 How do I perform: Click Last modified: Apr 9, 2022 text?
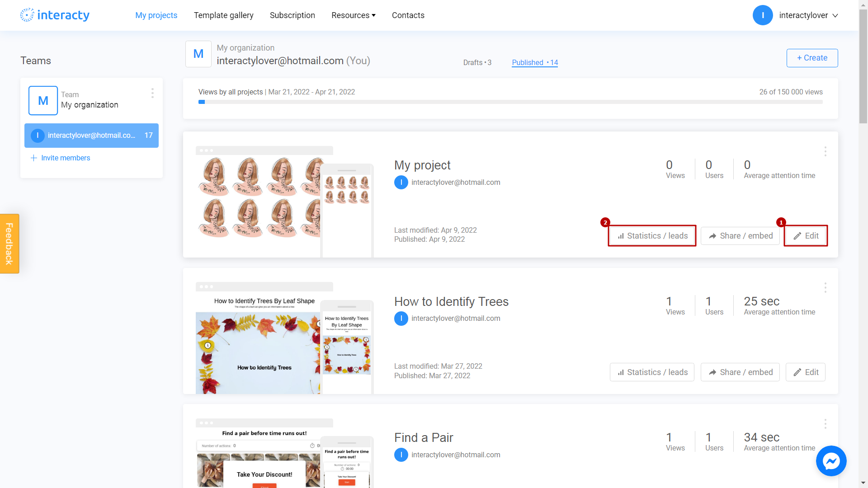coord(435,230)
